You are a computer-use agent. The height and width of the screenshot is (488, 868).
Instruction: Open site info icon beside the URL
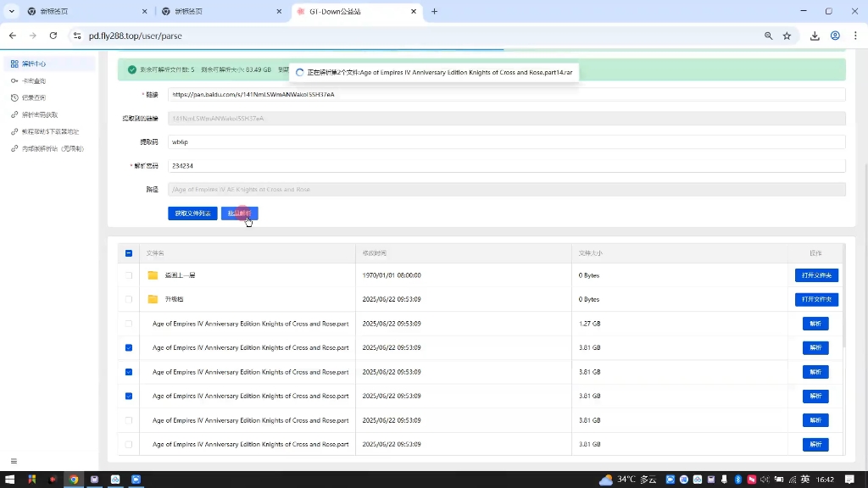(77, 36)
